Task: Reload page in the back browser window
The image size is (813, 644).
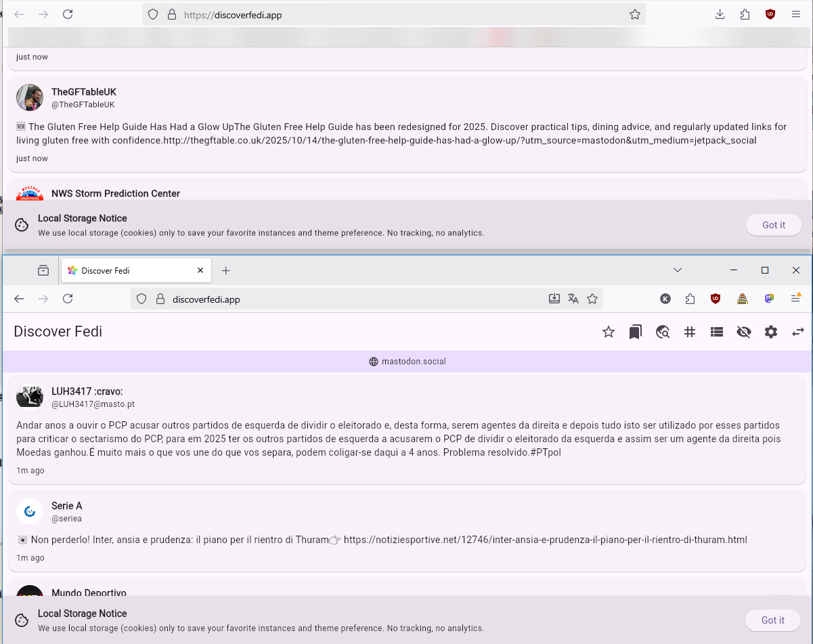Action: [68, 14]
